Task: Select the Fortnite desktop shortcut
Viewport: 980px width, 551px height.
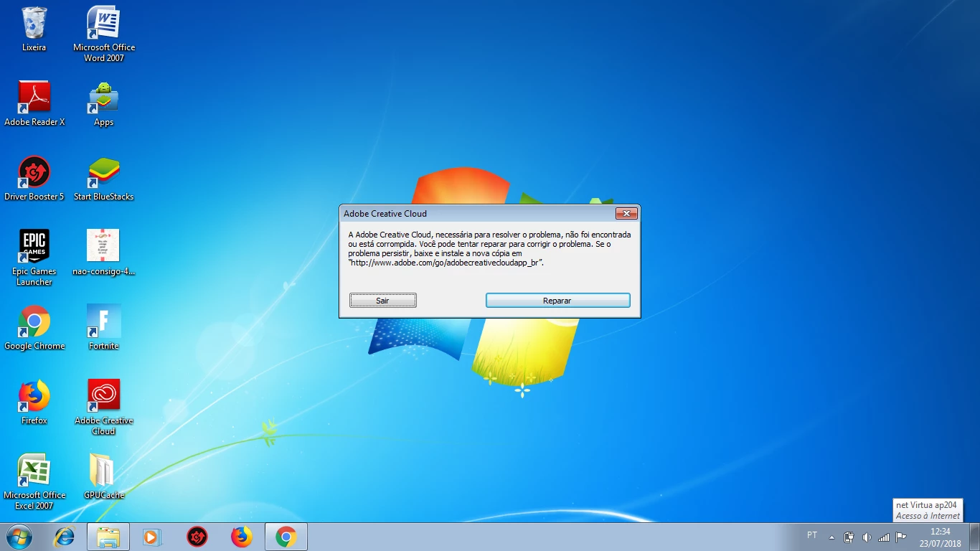Action: pos(104,328)
